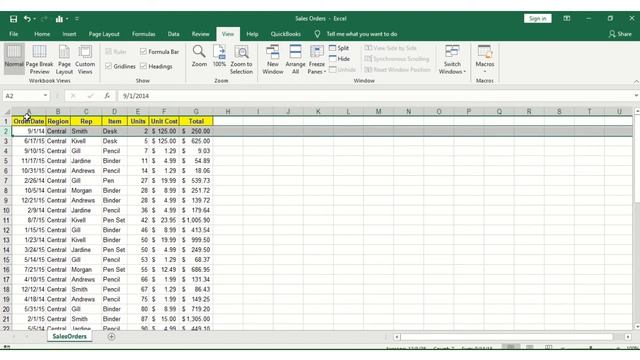Click the Select All corner triangle
640x360 pixels.
[x=7, y=111]
